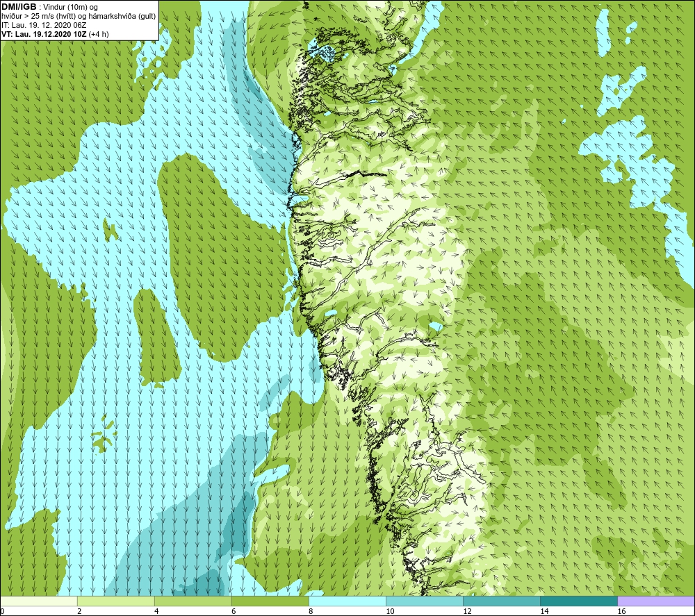
Task: Click the 0–2 m/s pale yellow color swatch
Action: click(x=38, y=601)
